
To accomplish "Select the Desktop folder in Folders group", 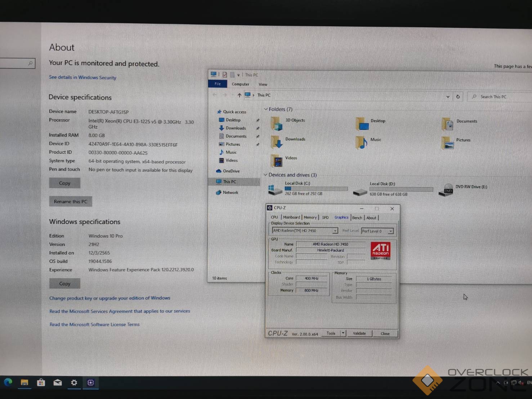I will [371, 124].
